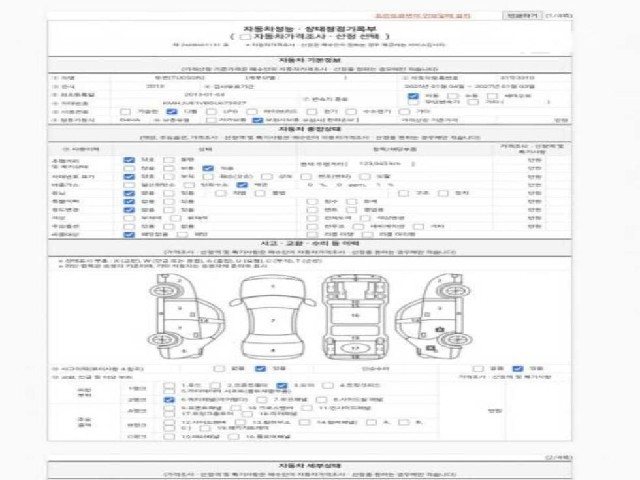
Task: Uncheck 적음 in the mileage status row
Action: coord(208,168)
